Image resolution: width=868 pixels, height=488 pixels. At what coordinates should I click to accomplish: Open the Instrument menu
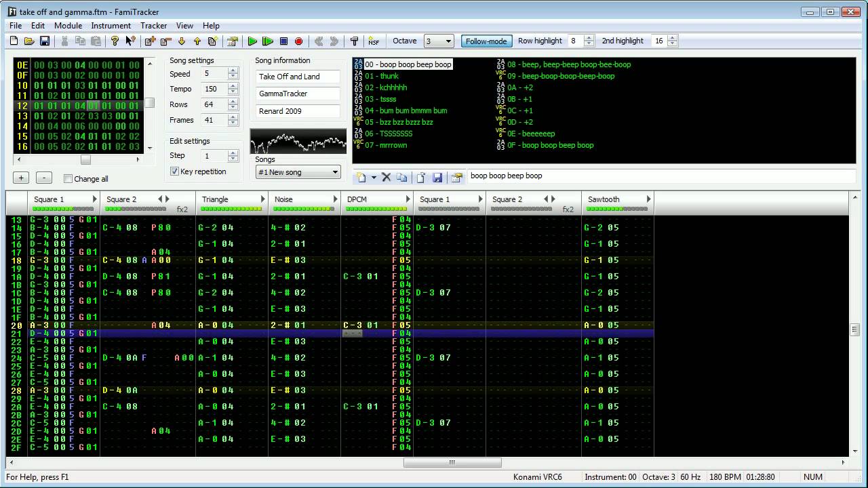pyautogui.click(x=111, y=26)
